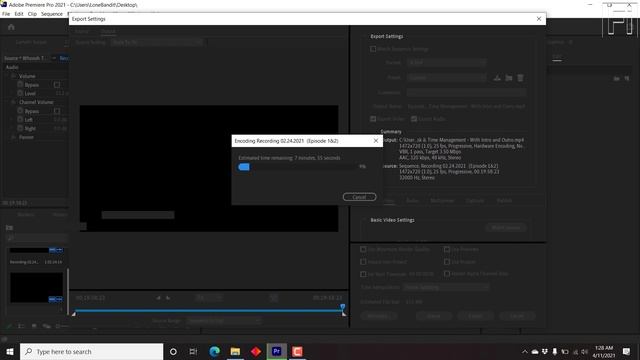Click the bin folder icon in Project panel
The height and width of the screenshot is (360, 640).
point(9,228)
